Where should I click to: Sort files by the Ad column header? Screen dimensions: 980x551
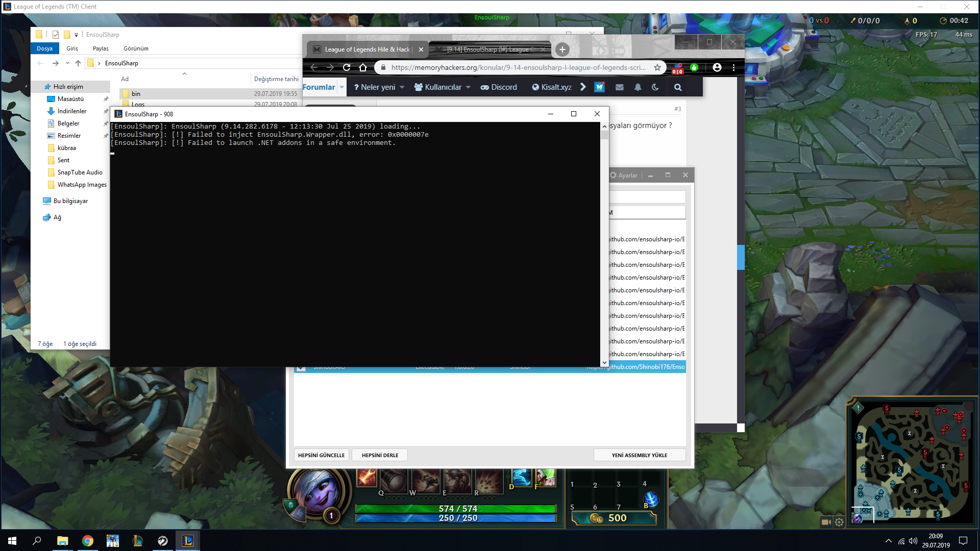125,79
